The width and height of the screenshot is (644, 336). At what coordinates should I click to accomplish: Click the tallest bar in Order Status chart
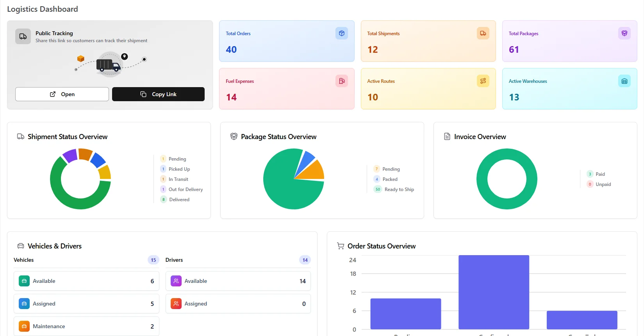[x=494, y=292]
